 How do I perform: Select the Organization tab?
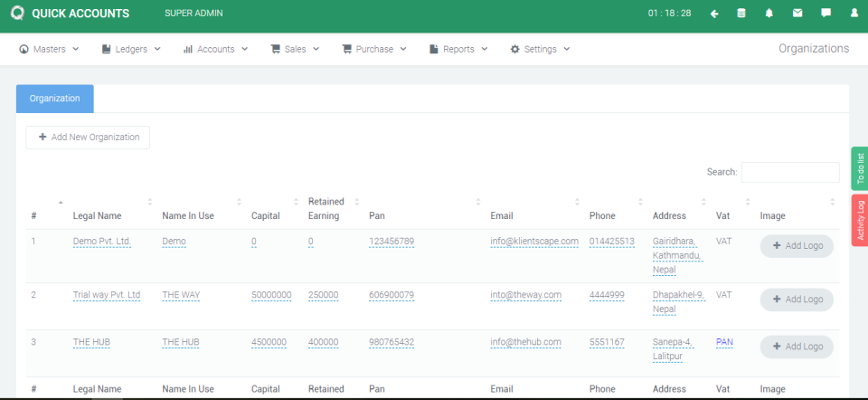coord(55,98)
